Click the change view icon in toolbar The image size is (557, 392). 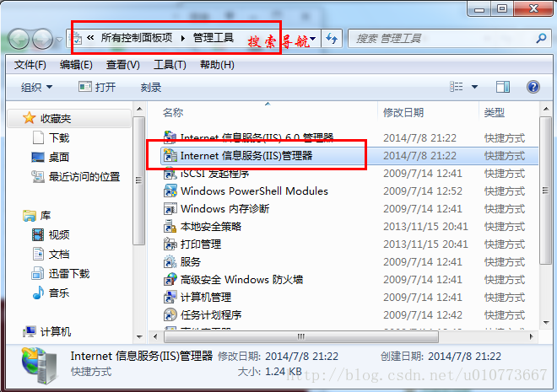(457, 87)
